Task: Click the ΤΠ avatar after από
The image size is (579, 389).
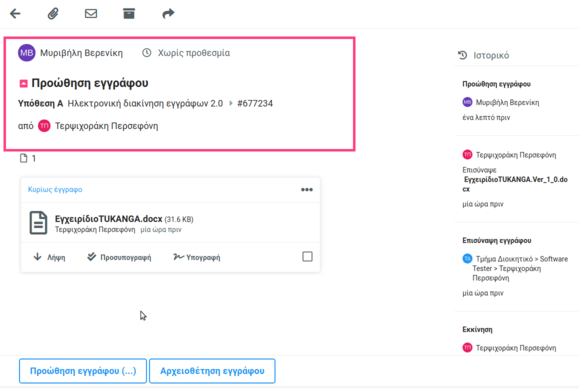Action: click(x=44, y=126)
